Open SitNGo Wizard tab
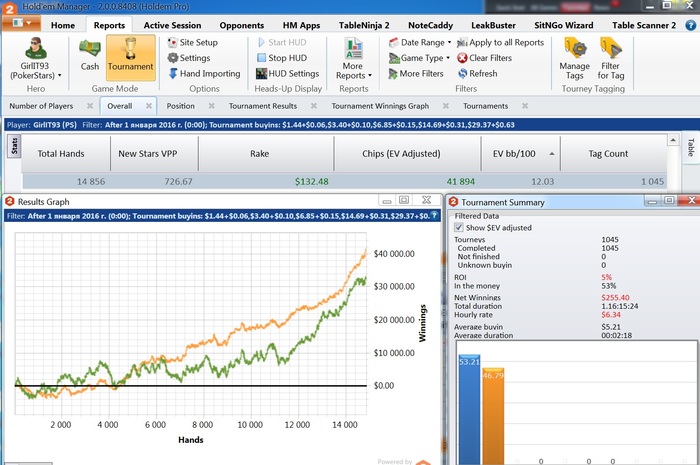700x465 pixels. coord(563,25)
